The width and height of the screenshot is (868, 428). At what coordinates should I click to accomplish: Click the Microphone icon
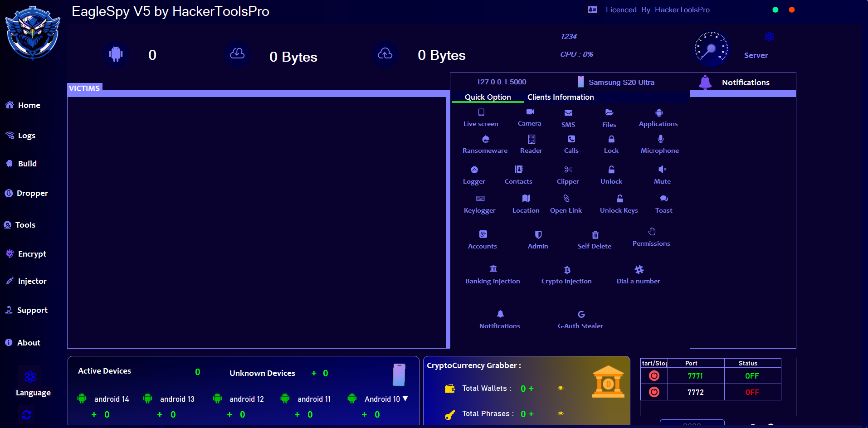coord(660,139)
